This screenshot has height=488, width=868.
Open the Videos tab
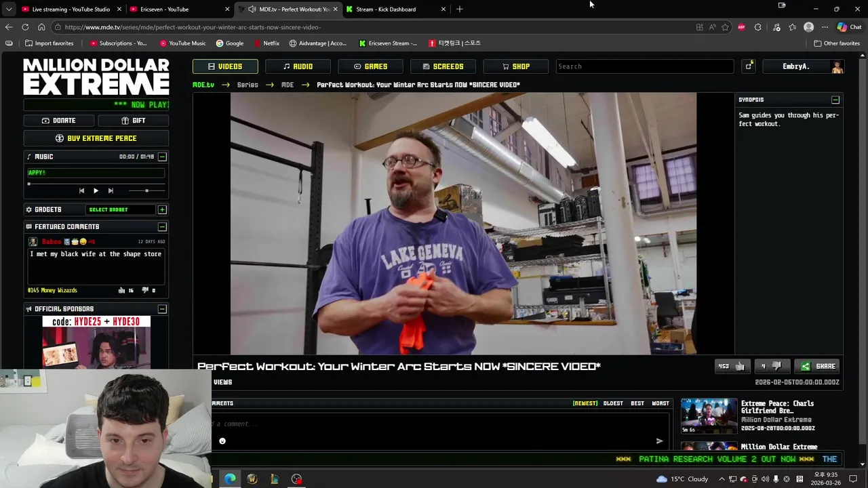(225, 66)
